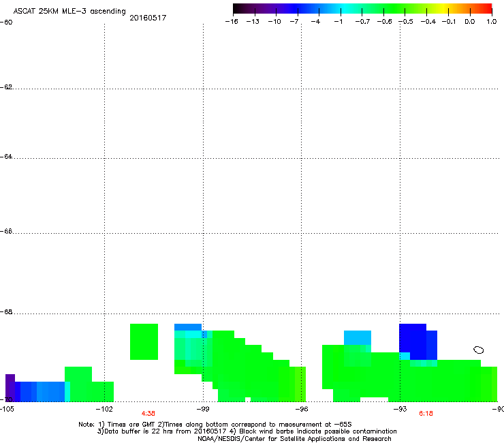The height and width of the screenshot is (443, 504).
Task: Select the date label 20160517
Action: pyautogui.click(x=148, y=18)
